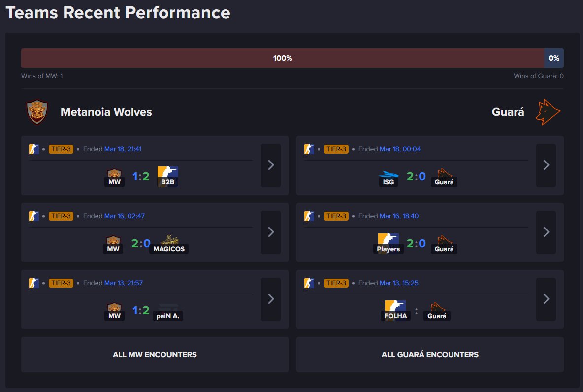
Task: Open the All MW Encounters button
Action: pos(155,355)
